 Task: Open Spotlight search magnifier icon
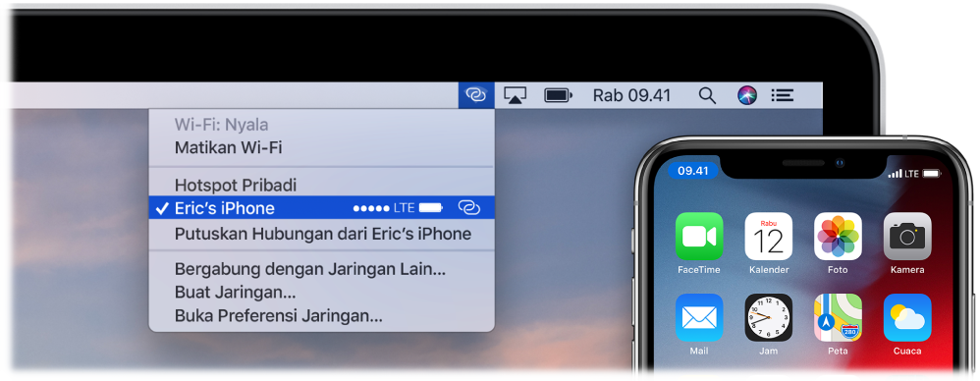(707, 95)
